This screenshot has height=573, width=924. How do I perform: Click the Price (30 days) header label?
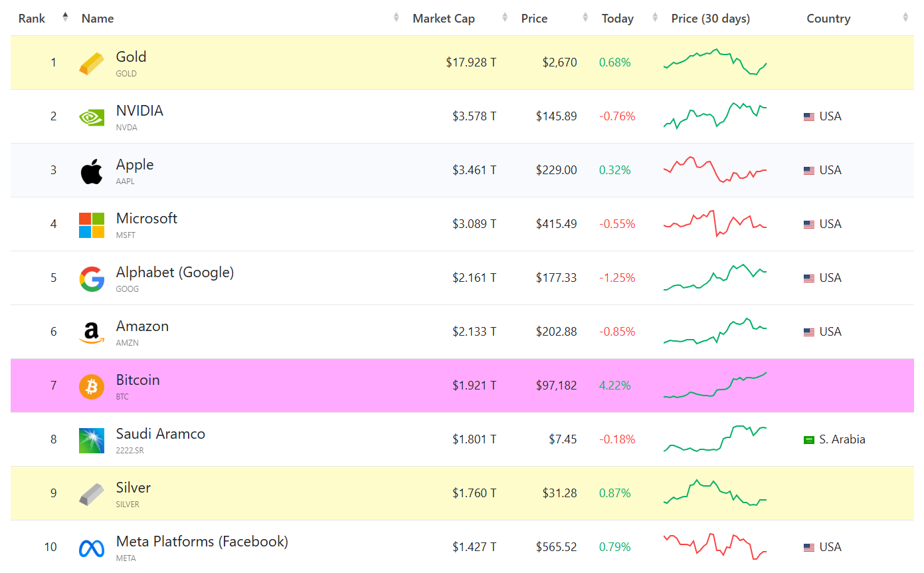(711, 19)
